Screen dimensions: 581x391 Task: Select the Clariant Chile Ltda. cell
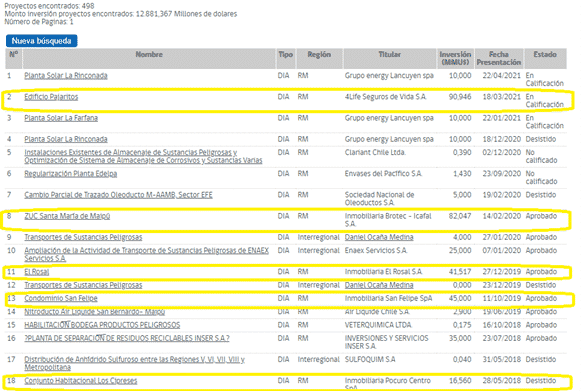(375, 152)
